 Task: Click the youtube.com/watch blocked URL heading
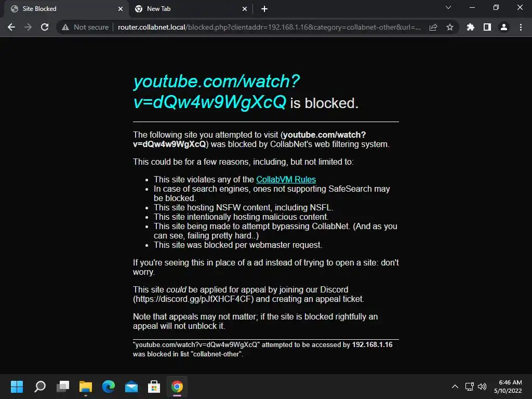(217, 91)
